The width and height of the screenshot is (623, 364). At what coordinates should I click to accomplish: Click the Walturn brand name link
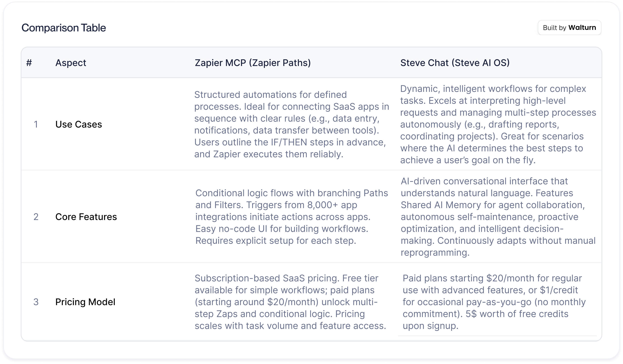[x=582, y=28]
